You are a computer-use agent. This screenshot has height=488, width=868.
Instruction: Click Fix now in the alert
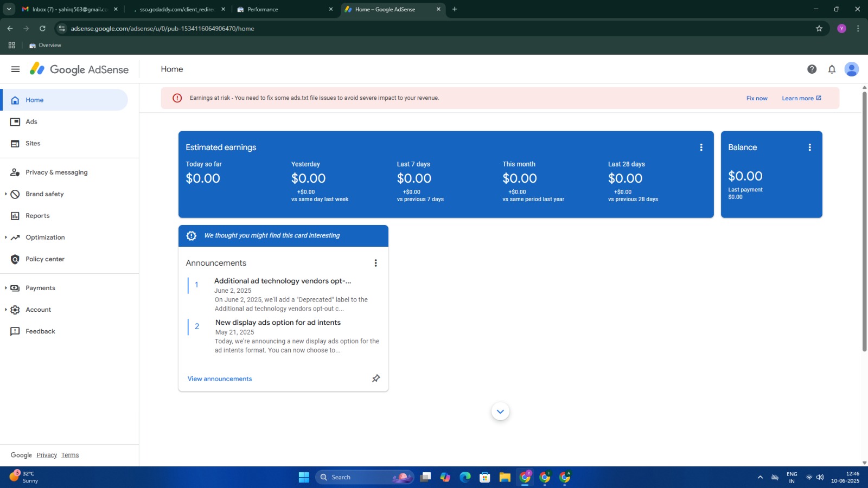click(757, 98)
